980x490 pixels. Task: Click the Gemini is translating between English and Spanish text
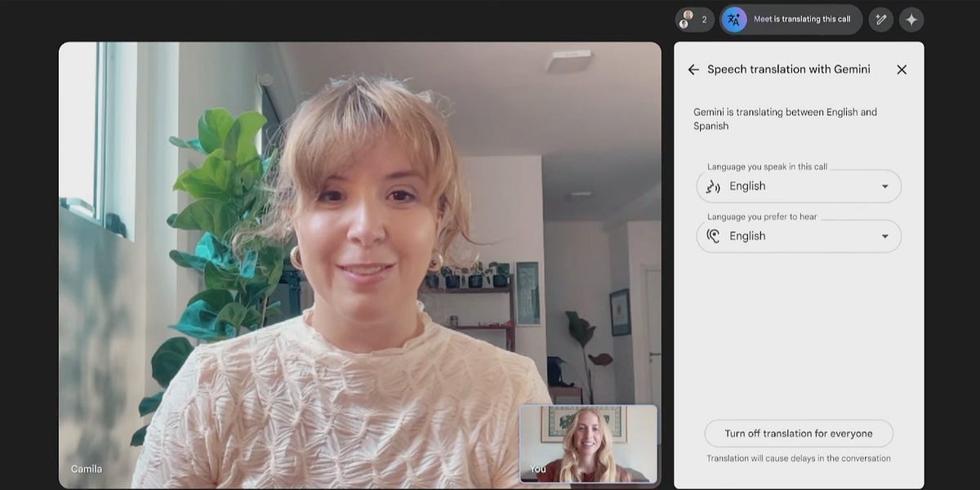(x=785, y=119)
